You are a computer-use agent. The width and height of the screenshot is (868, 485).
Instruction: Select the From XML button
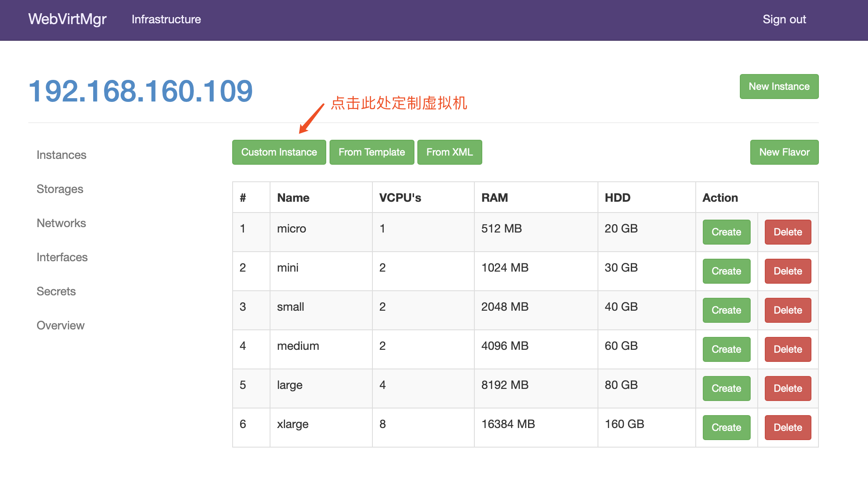point(449,152)
